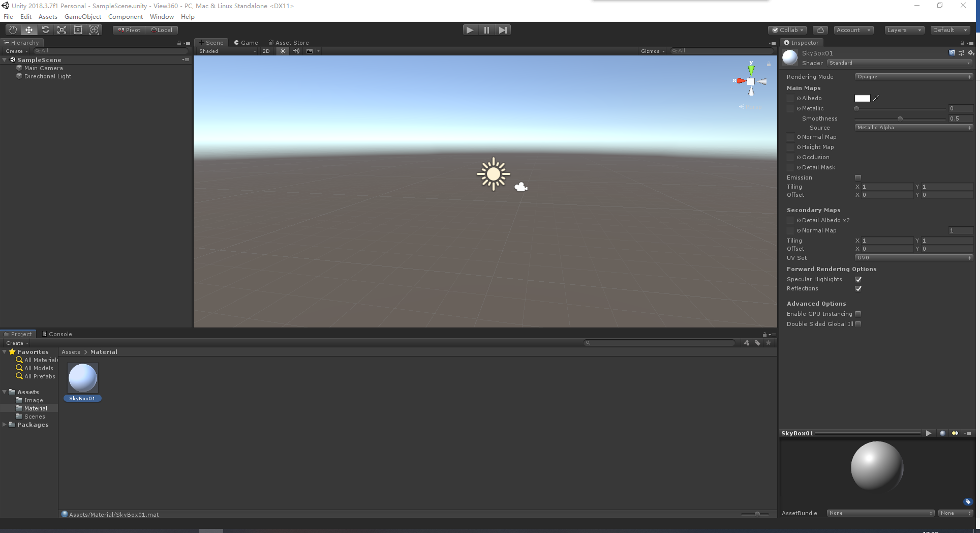Select the Move tool
Image resolution: width=980 pixels, height=533 pixels.
pos(28,29)
